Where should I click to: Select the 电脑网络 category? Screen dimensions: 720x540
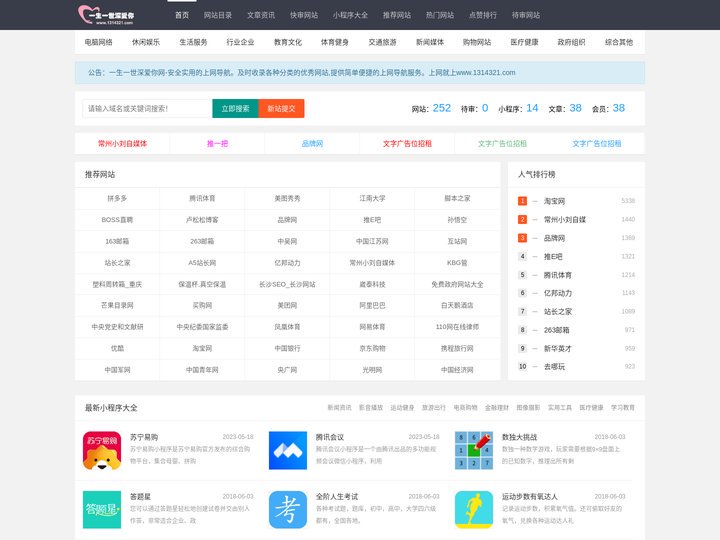point(98,42)
